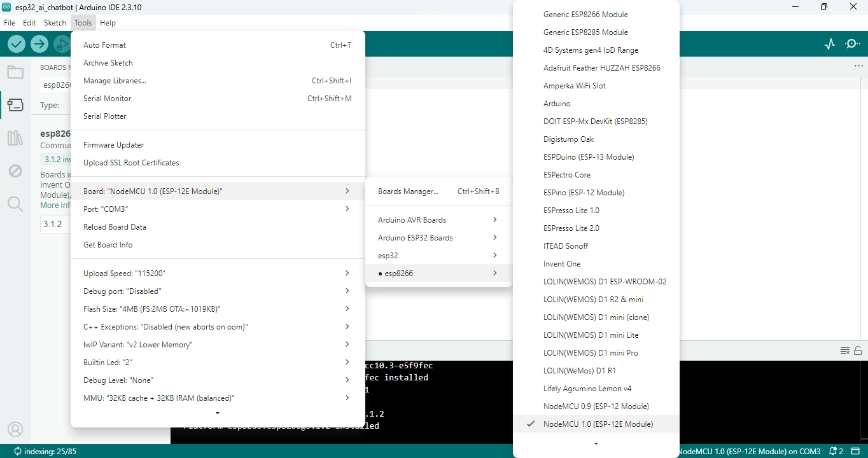Image resolution: width=868 pixels, height=458 pixels.
Task: Click the boards search input field
Action: coord(55,85)
